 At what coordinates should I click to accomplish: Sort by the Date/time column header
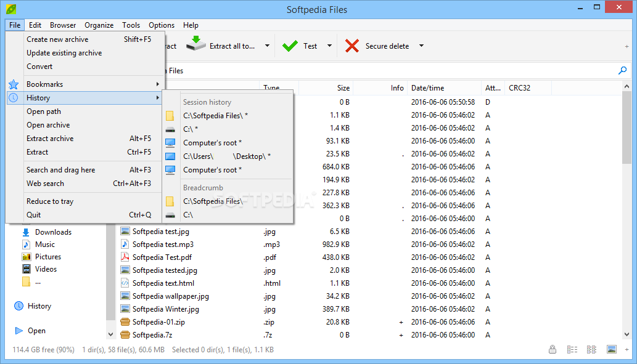coord(445,88)
